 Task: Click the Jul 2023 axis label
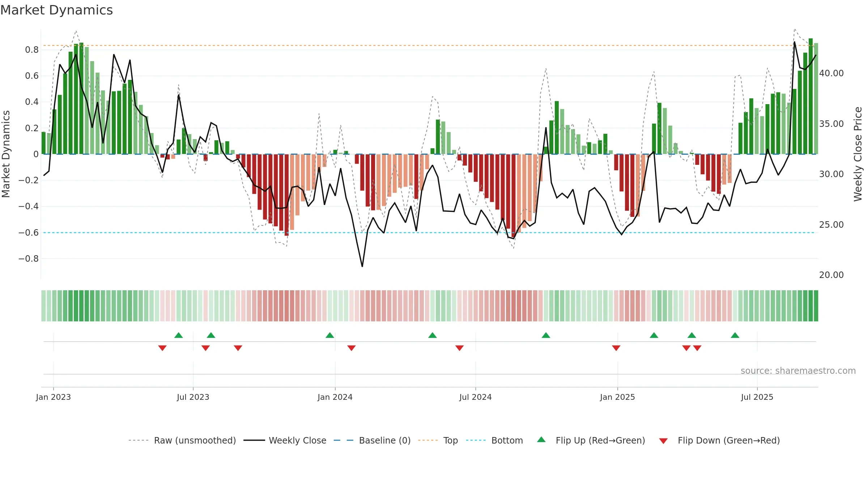pos(193,397)
